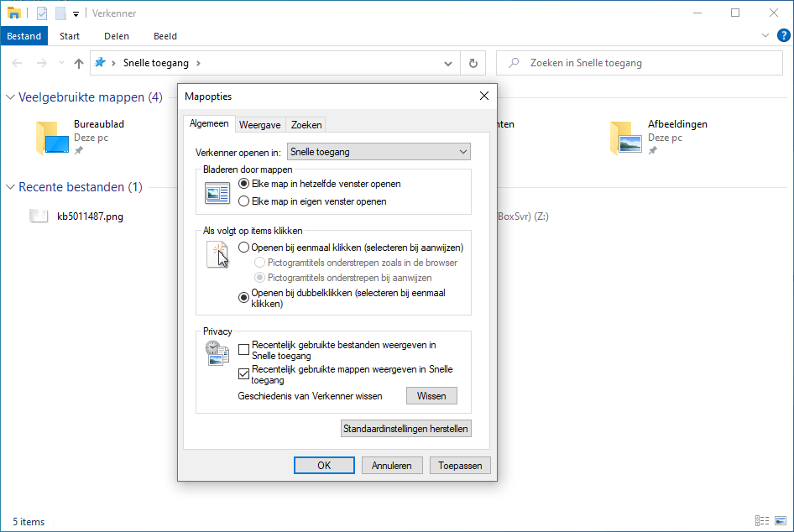Open the Bureaublad folder icon
Screen dimensions: 794x532
click(51, 138)
